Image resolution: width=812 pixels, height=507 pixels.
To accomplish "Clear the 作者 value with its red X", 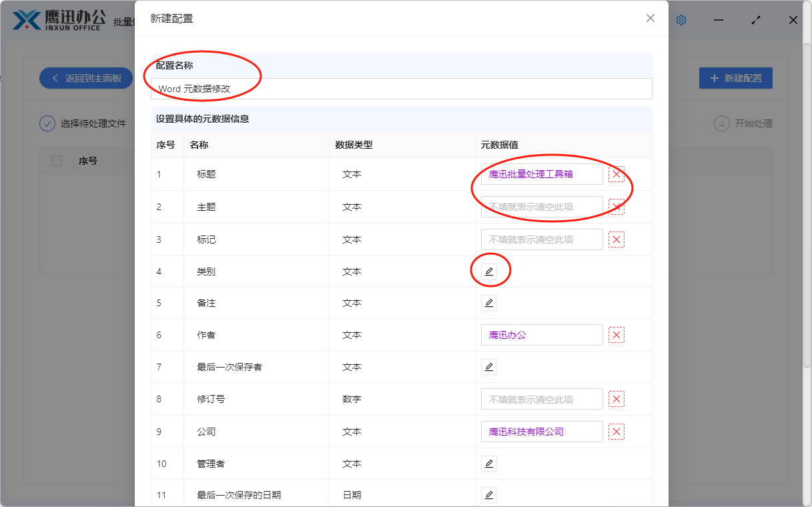I will (617, 335).
